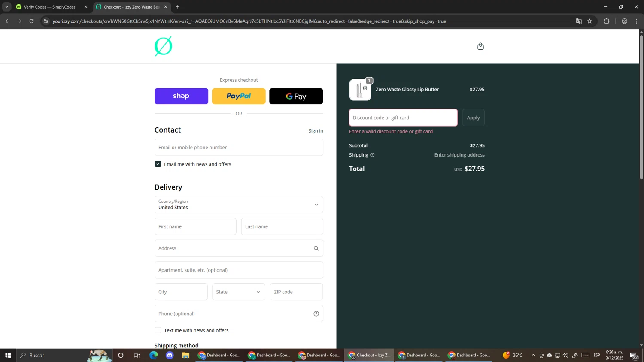This screenshot has height=362, width=644.
Task: Click the First name field
Action: click(x=195, y=226)
